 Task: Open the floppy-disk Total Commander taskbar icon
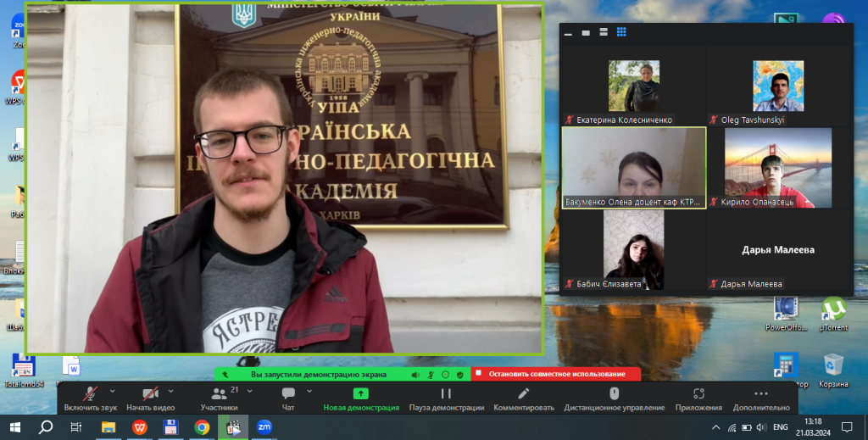point(170,427)
